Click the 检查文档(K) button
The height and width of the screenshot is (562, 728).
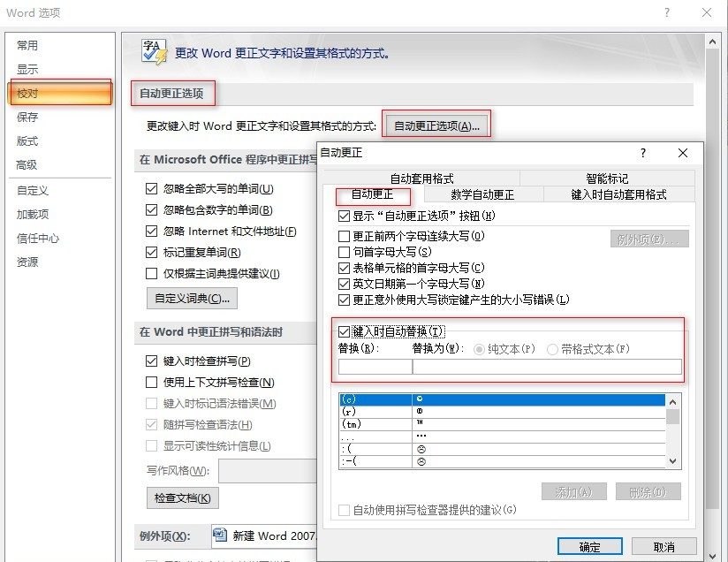click(x=184, y=498)
